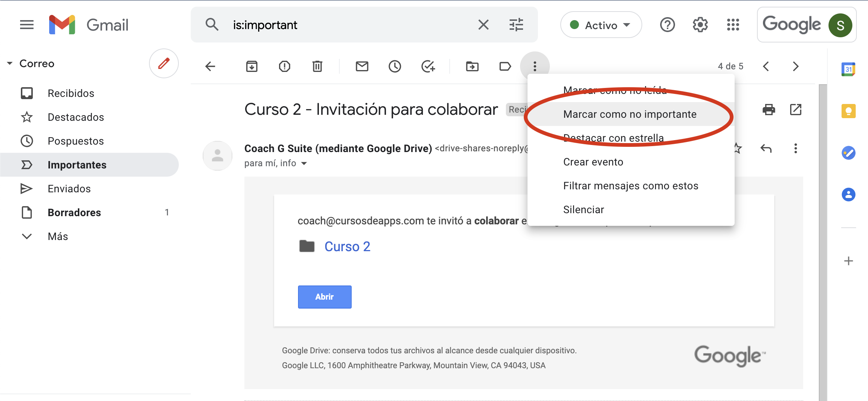The width and height of the screenshot is (868, 401).
Task: Get add-ons with plus icon
Action: coord(848,261)
